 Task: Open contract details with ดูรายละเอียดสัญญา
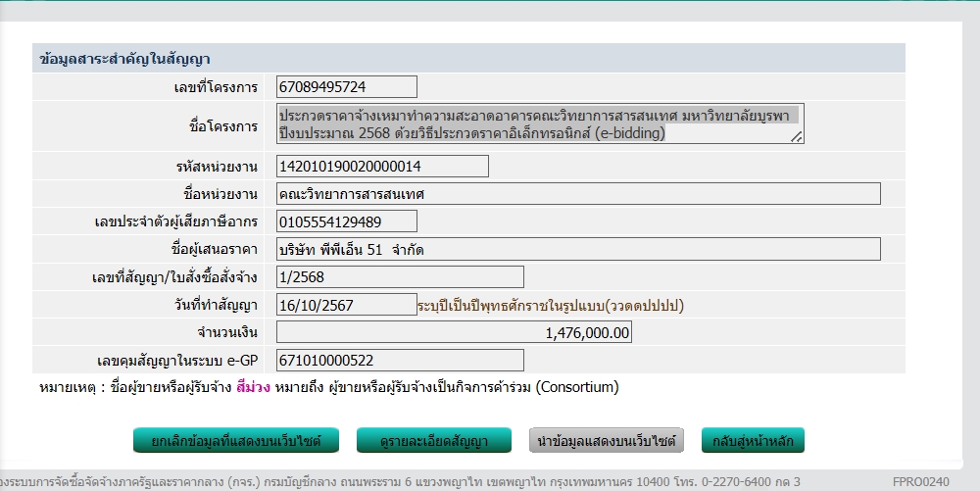(434, 441)
